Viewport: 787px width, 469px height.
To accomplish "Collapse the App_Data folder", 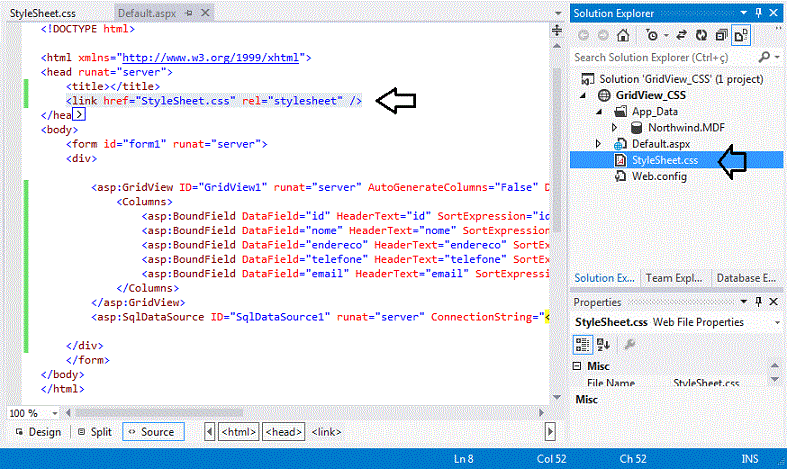I will pos(599,112).
